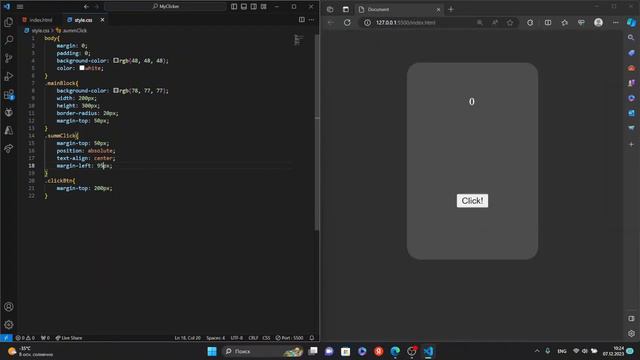Toggle the primary side bar layout icon
Viewport: 640px width, 360px height.
pyautogui.click(x=234, y=7)
